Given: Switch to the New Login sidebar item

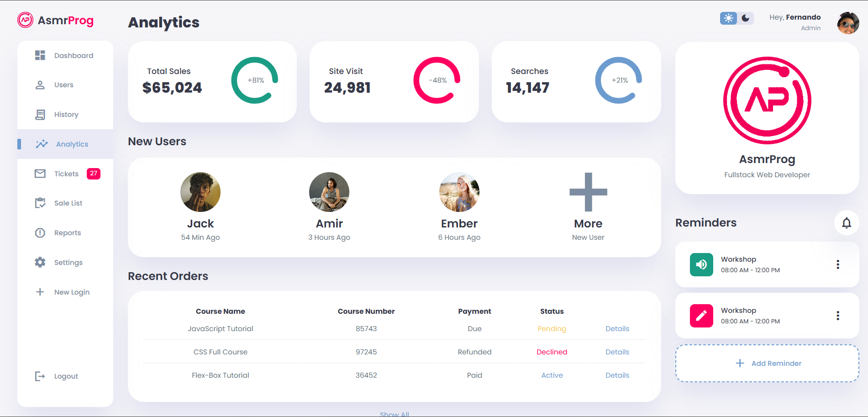Looking at the screenshot, I should [x=40, y=292].
